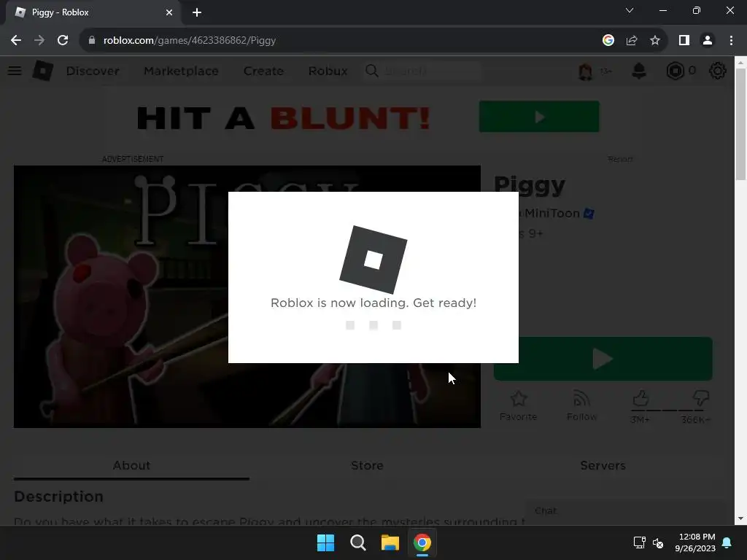747x560 pixels.
Task: Open the clock showing 12:08 PM
Action: 695,542
